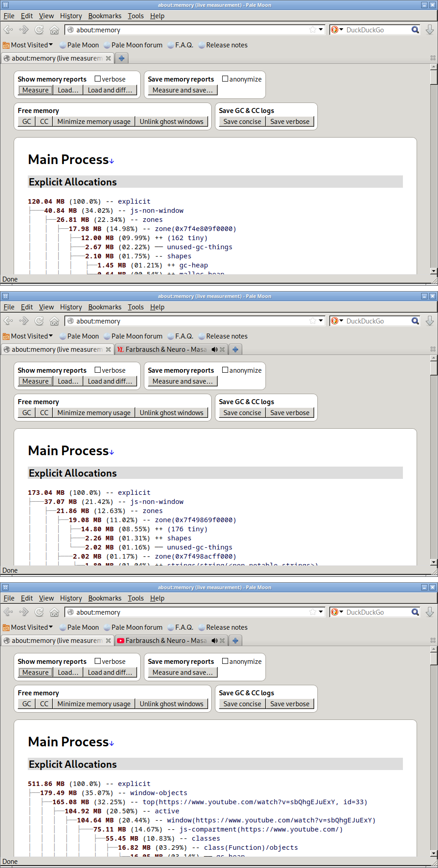
Task: Show the URL history dropdown in the middle window
Action: tap(321, 321)
